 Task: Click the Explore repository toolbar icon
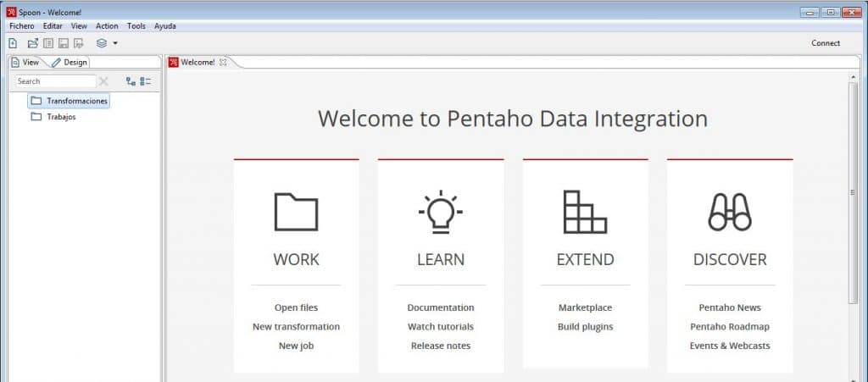pyautogui.click(x=48, y=43)
